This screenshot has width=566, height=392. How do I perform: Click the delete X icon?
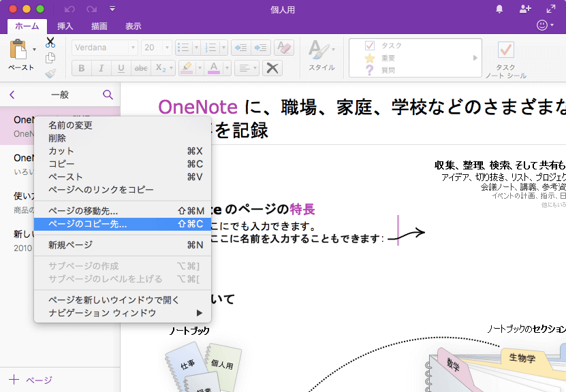pos(272,68)
